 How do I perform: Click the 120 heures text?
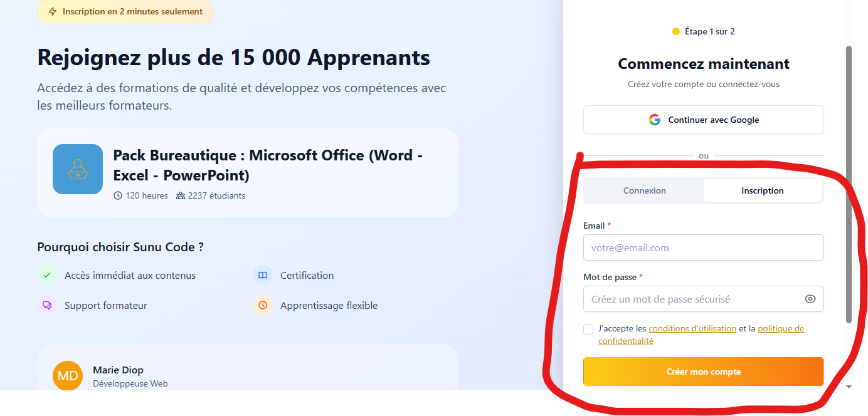click(x=147, y=195)
